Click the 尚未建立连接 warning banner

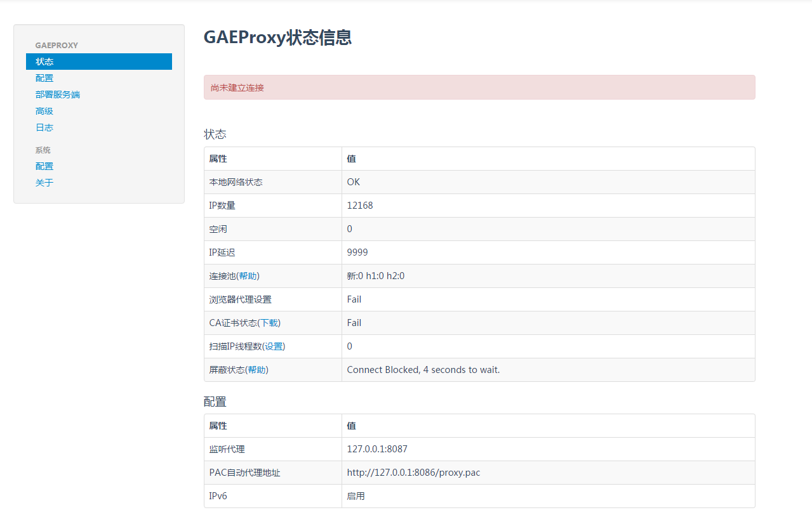point(479,87)
